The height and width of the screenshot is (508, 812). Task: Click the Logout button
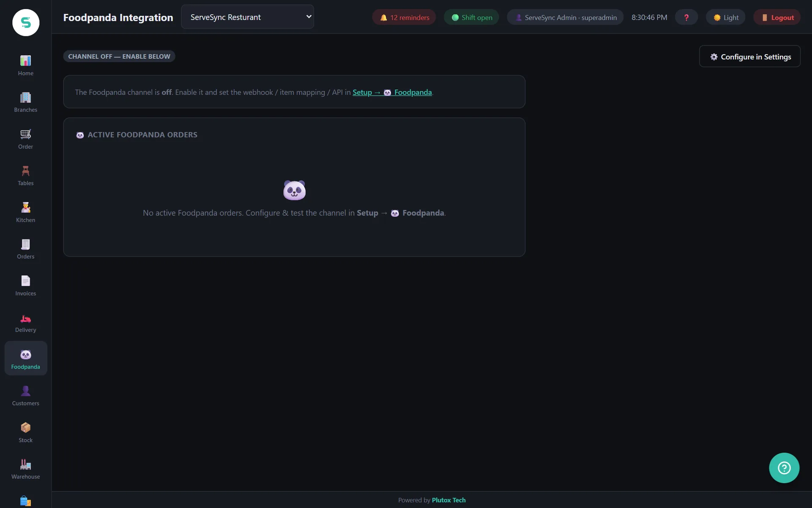(x=777, y=17)
